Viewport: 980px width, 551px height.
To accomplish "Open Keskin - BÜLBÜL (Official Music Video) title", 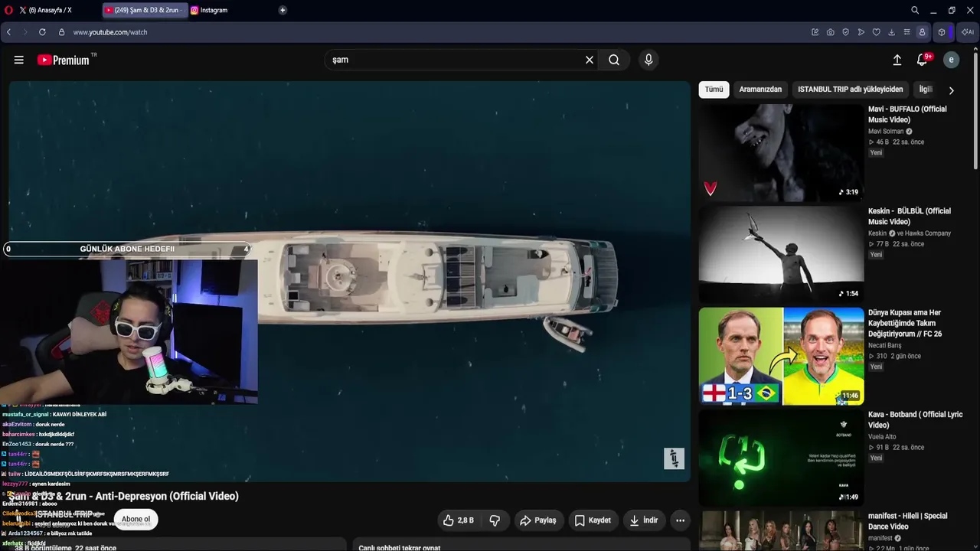I will (910, 217).
